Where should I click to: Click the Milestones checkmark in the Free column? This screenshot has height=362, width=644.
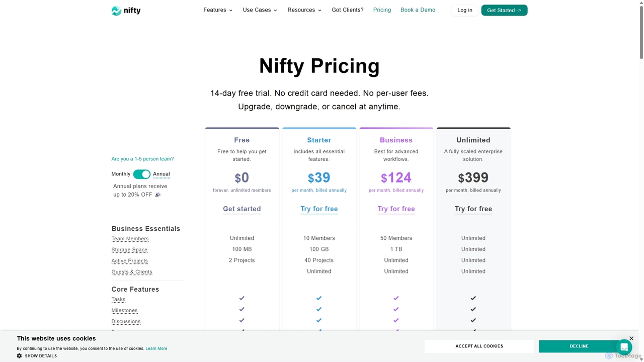click(x=242, y=309)
